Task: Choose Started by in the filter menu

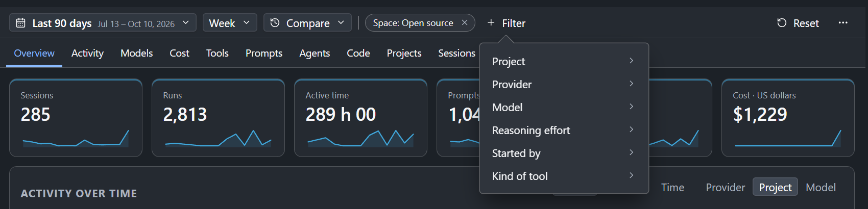Action: click(564, 153)
